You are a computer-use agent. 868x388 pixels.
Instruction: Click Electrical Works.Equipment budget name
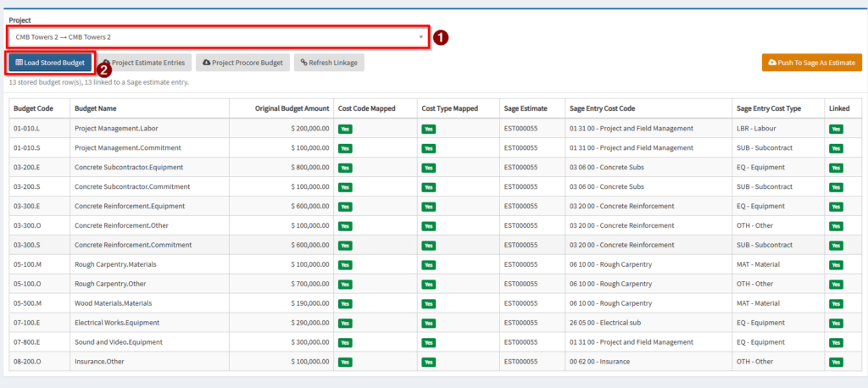pyautogui.click(x=117, y=323)
